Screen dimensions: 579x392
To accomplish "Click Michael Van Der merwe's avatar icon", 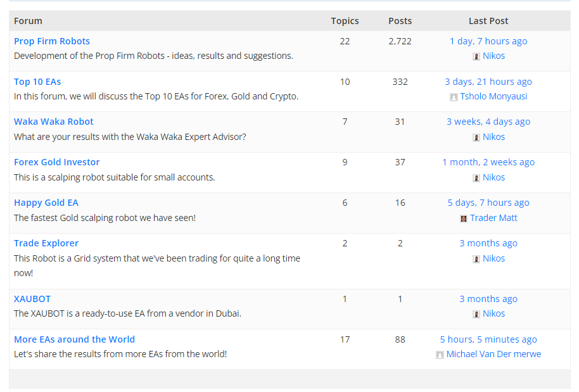I will [440, 355].
